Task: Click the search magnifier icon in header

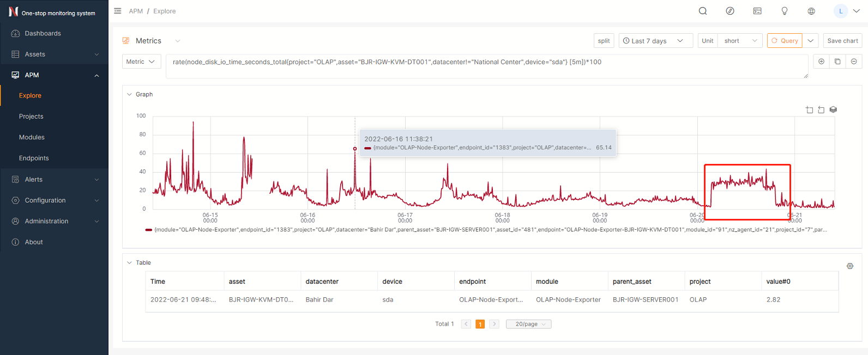Action: coord(703,11)
